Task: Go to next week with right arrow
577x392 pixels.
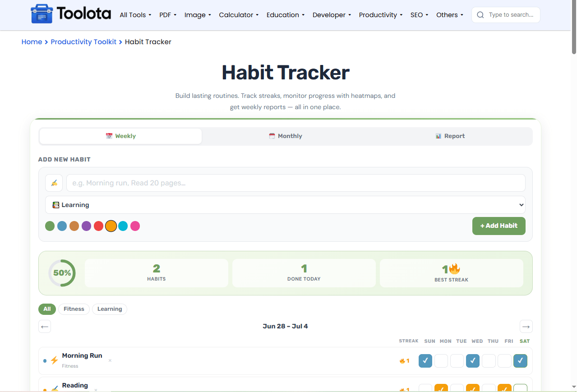Action: [x=526, y=326]
